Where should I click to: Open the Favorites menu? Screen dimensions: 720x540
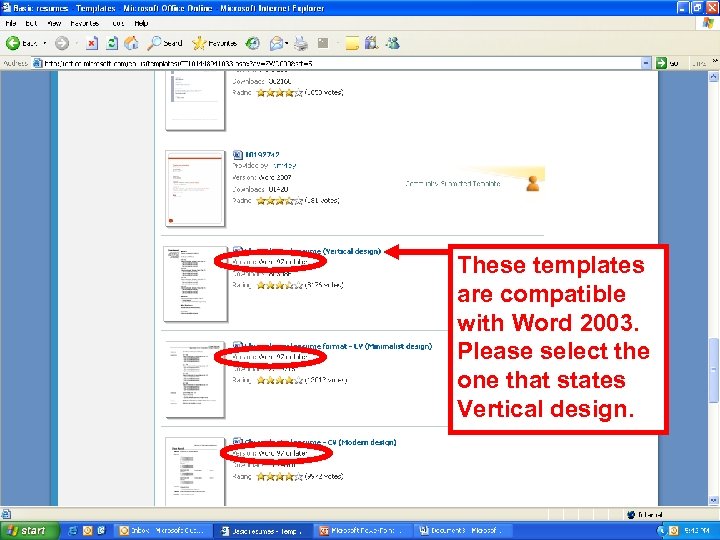(x=84, y=23)
